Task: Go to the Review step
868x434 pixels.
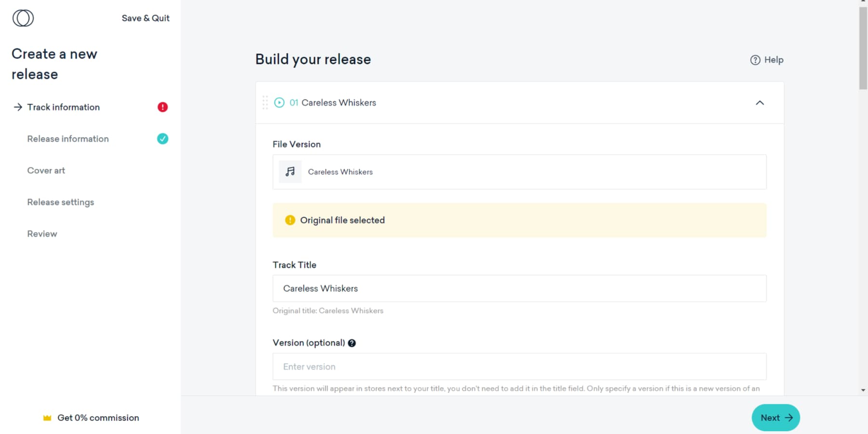Action: (x=42, y=233)
